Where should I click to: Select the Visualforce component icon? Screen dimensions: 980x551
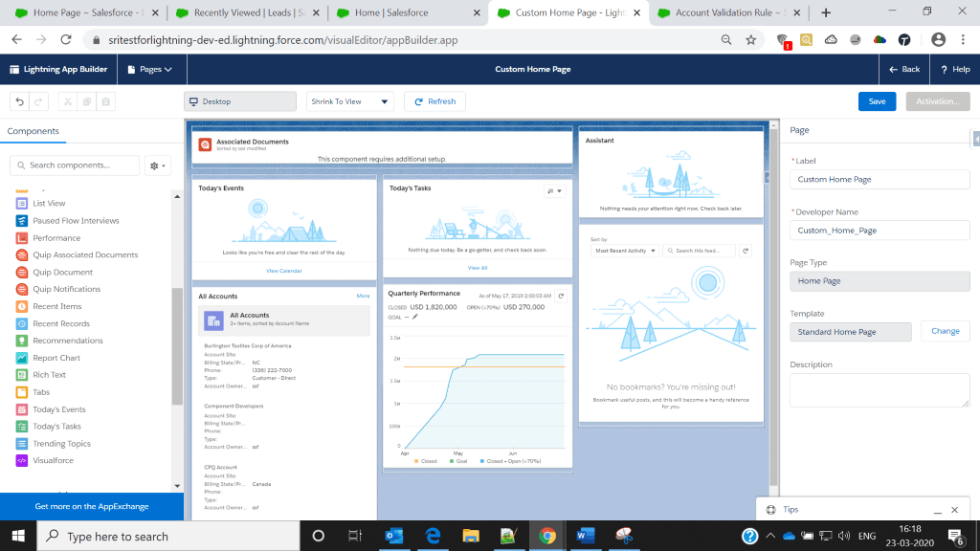pos(22,460)
